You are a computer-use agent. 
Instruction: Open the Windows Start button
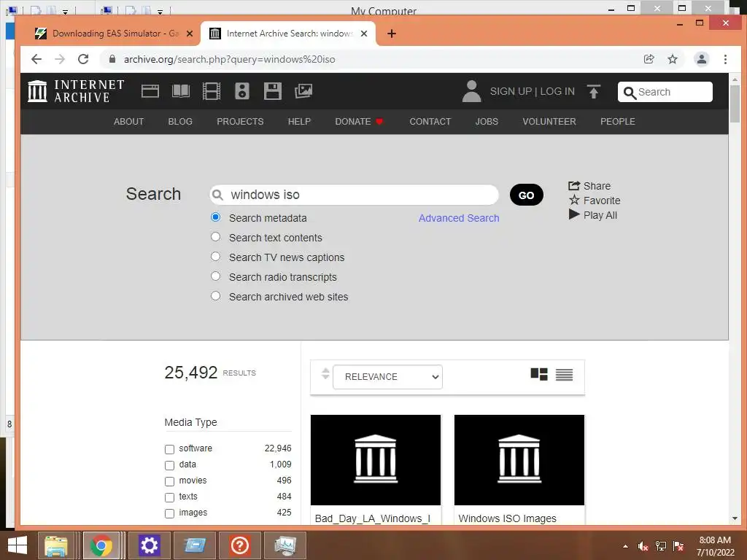[x=18, y=545]
